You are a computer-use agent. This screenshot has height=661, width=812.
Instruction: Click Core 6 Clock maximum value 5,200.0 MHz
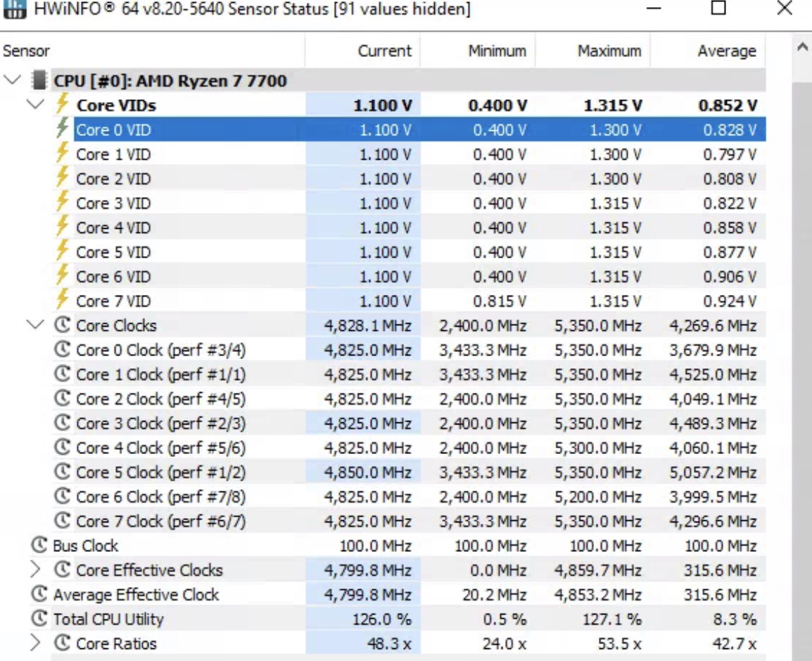coord(597,496)
